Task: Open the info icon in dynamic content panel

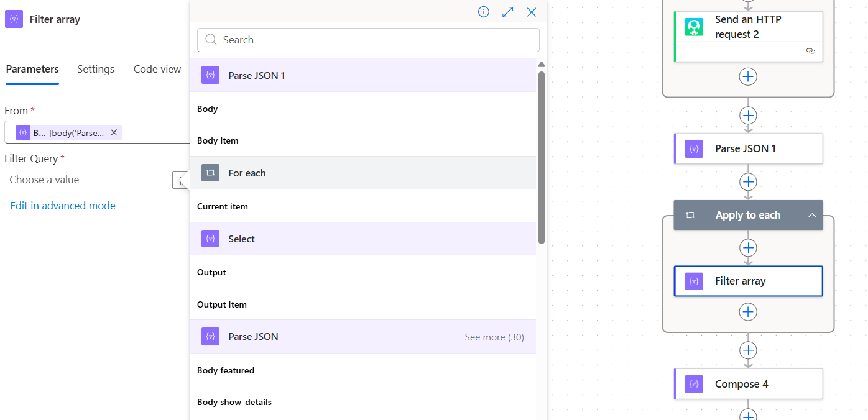Action: [x=484, y=12]
